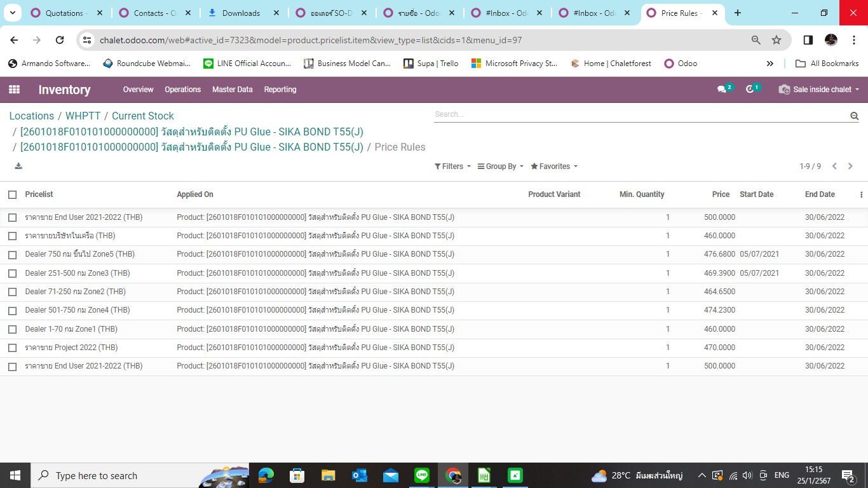Click into the Search input field

pyautogui.click(x=639, y=114)
